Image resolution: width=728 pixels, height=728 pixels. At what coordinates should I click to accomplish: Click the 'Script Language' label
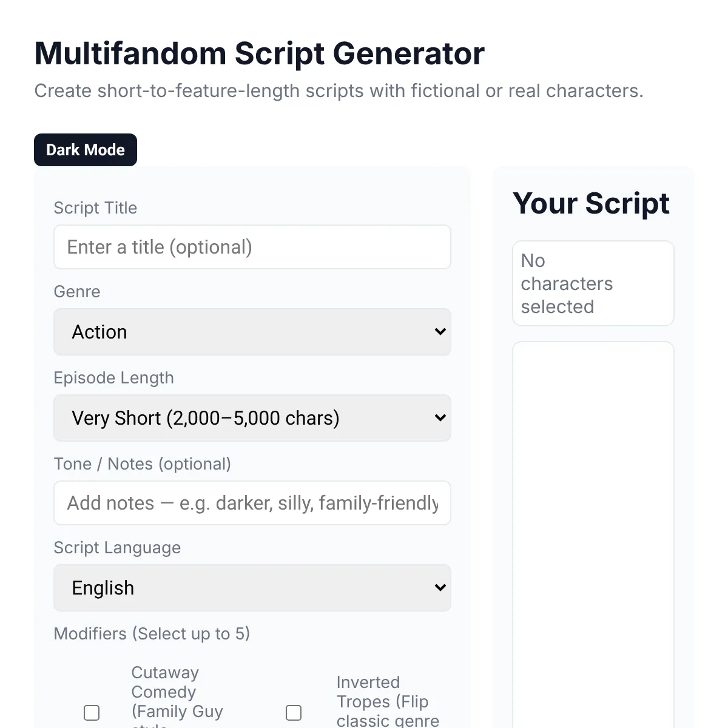[x=117, y=548]
